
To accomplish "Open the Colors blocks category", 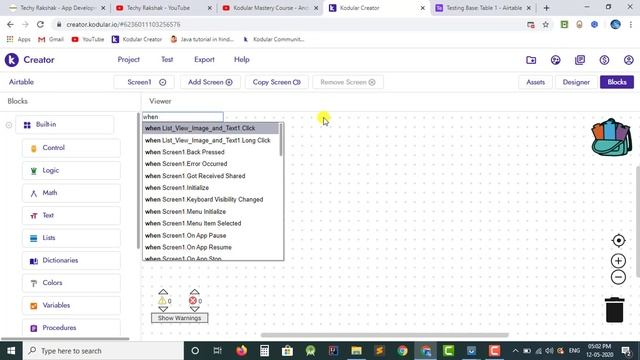I will [71, 282].
